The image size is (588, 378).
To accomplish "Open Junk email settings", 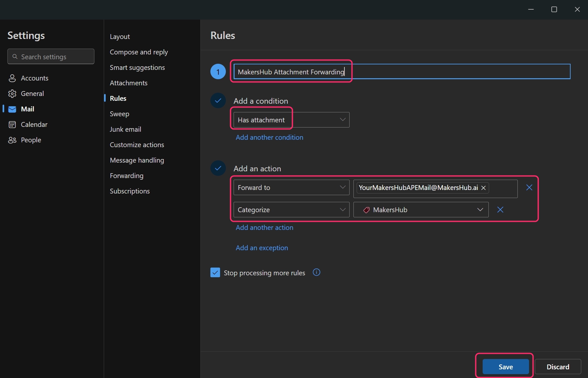I will click(x=125, y=129).
